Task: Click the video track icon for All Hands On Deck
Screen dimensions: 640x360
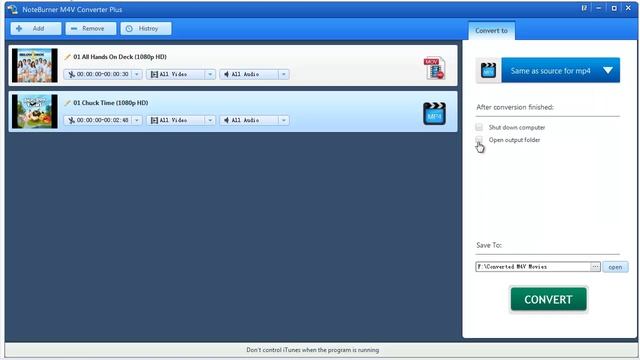Action: coord(154,74)
